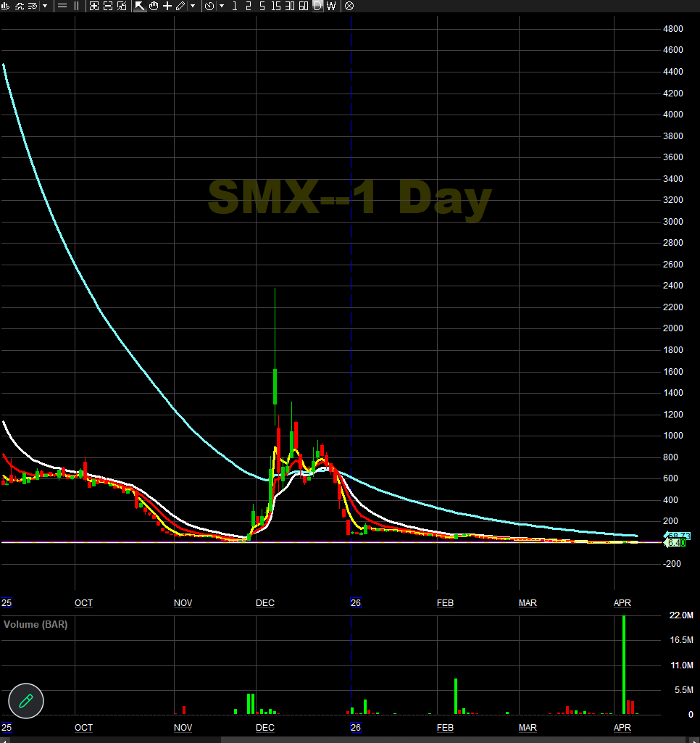Select the arrow cursor tool
The width and height of the screenshot is (700, 743).
pos(139,6)
